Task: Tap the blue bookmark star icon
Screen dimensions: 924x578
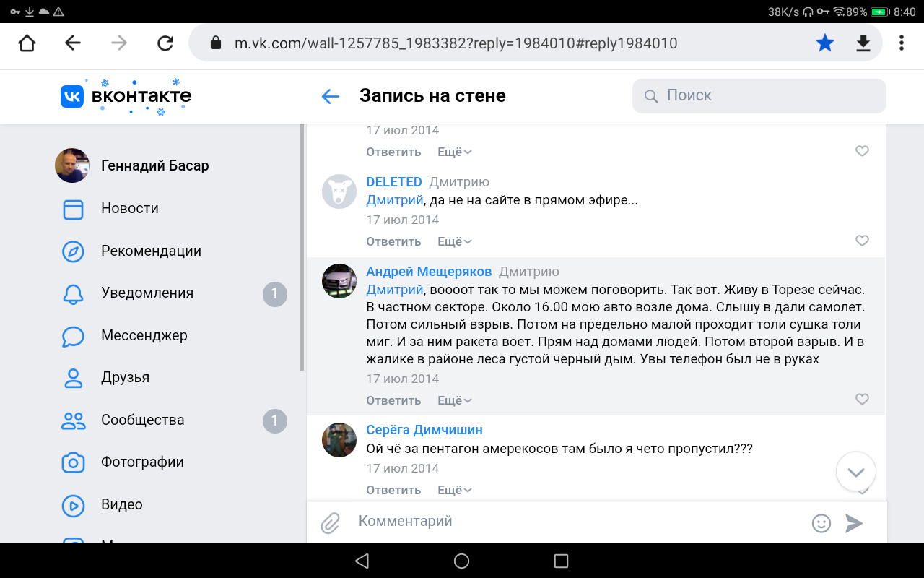Action: click(825, 43)
